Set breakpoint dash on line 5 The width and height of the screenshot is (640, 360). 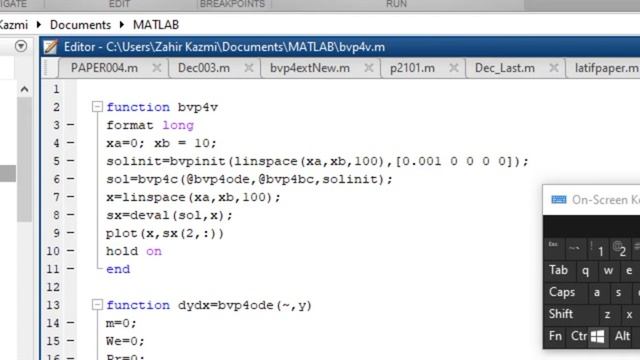click(71, 160)
